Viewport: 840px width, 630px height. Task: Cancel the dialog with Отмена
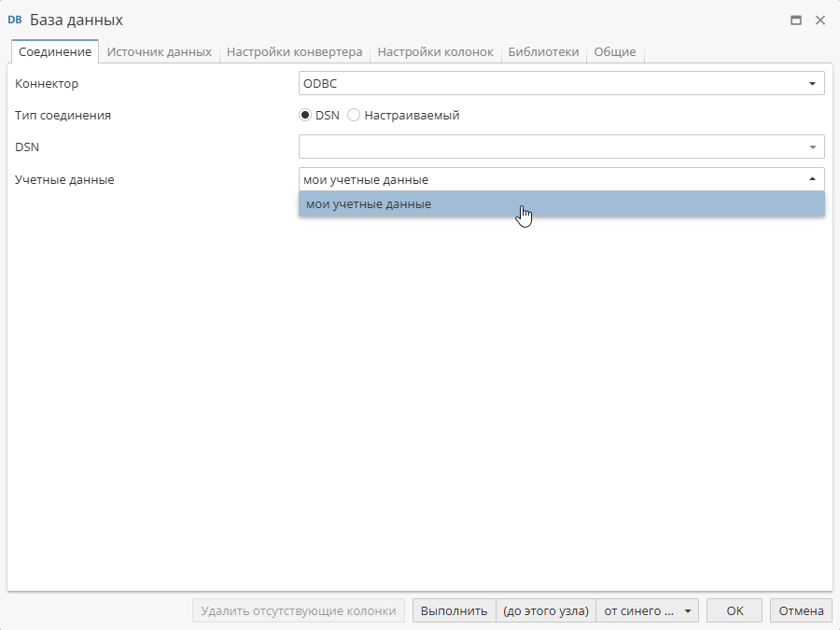point(800,610)
